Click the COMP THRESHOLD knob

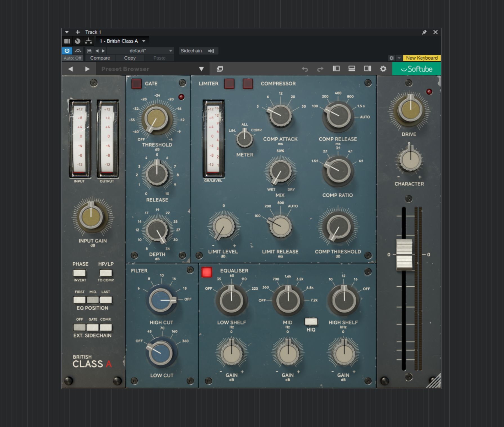tap(338, 227)
